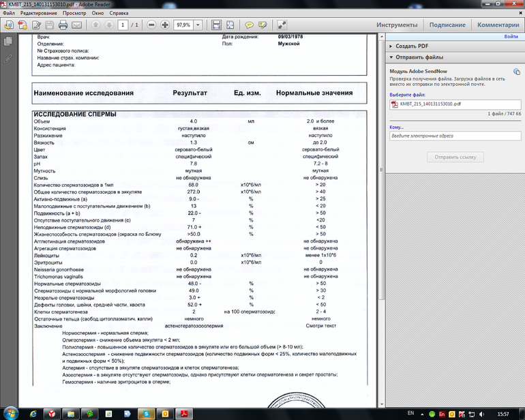Screen dimensions: 525x420
Task: Show hidden tray icons arrow
Action: 422,415
